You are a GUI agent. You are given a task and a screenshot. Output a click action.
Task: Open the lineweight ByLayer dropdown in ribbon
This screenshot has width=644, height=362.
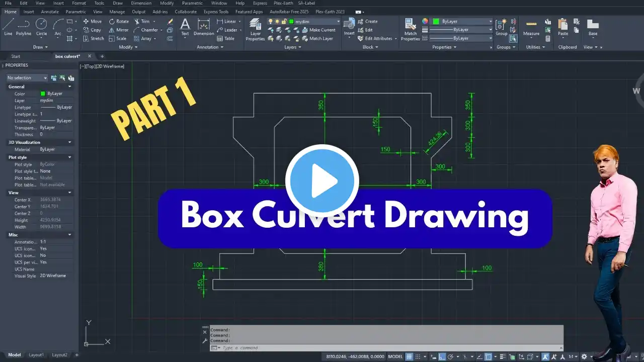[462, 30]
